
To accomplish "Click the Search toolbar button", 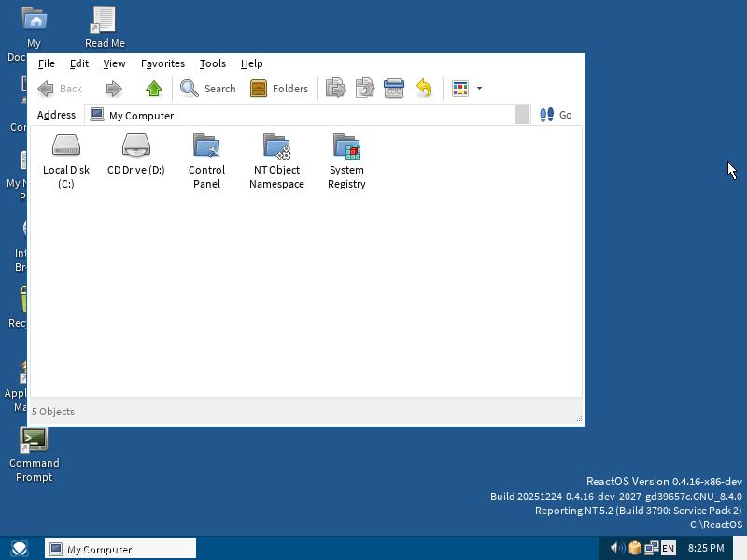I will [x=208, y=89].
